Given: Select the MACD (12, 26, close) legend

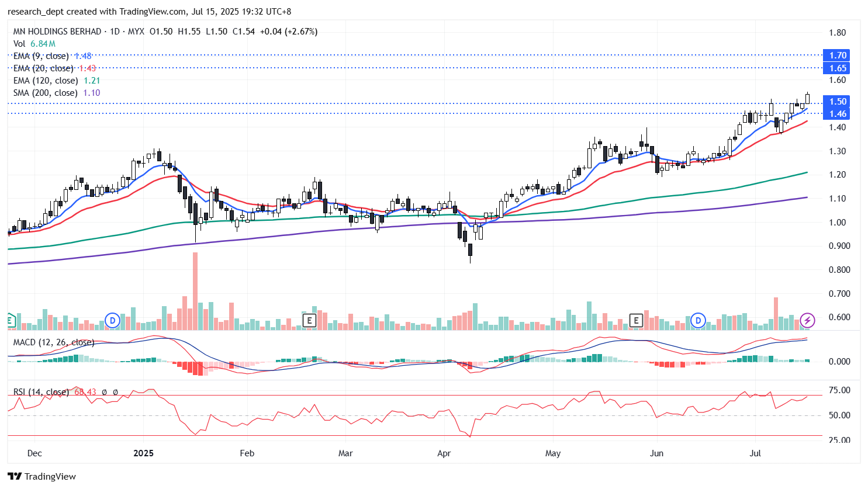Looking at the screenshot, I should [54, 342].
